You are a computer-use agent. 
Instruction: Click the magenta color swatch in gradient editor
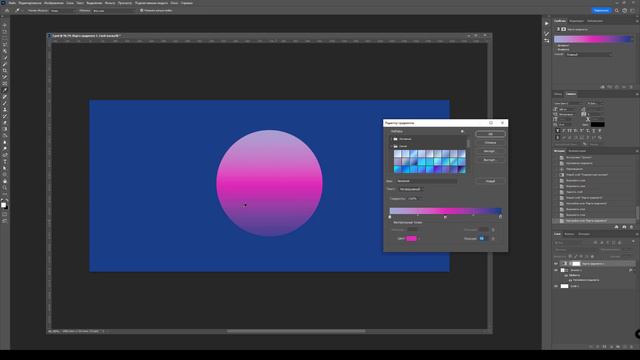point(411,238)
